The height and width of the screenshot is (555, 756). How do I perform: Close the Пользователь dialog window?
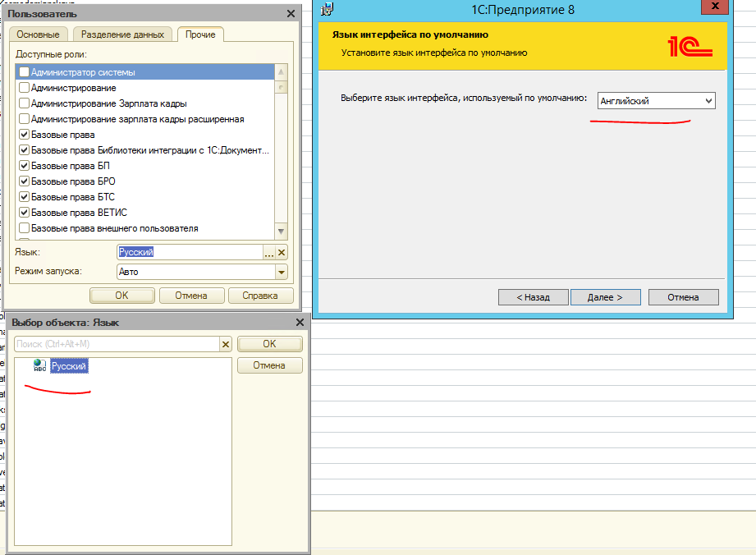point(291,14)
